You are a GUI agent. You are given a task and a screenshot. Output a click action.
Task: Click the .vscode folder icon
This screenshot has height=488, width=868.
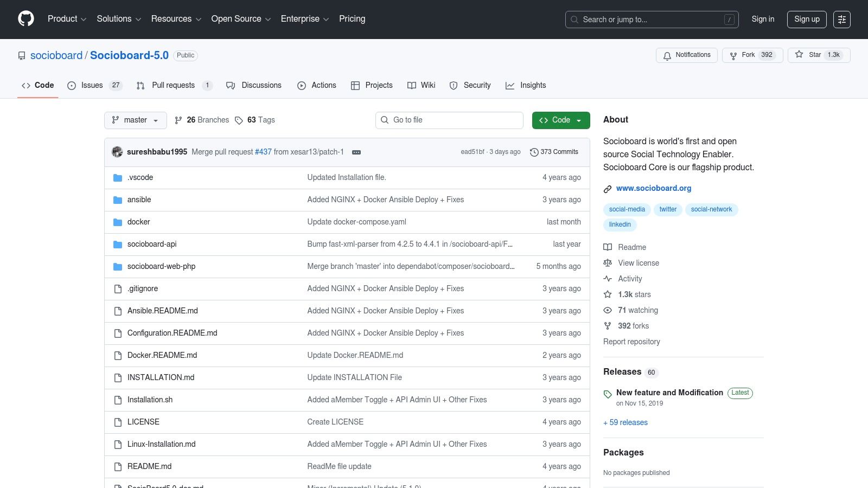118,178
